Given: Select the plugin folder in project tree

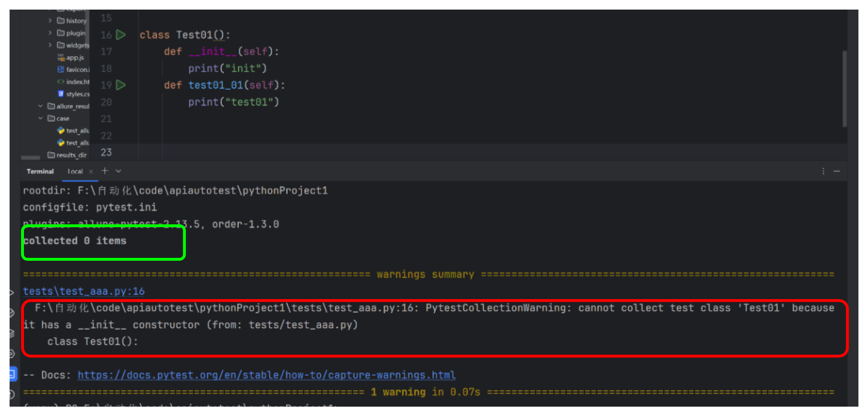Looking at the screenshot, I should tap(76, 33).
